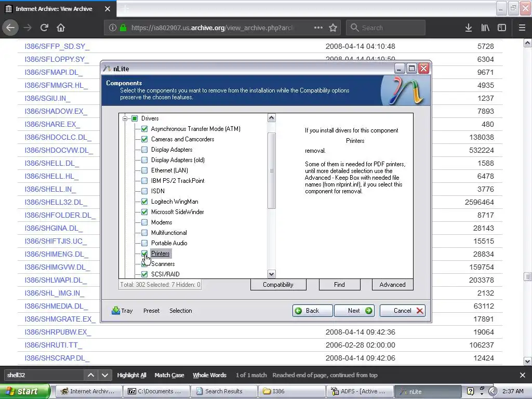
Task: Show site information icon in address bar
Action: (x=113, y=28)
